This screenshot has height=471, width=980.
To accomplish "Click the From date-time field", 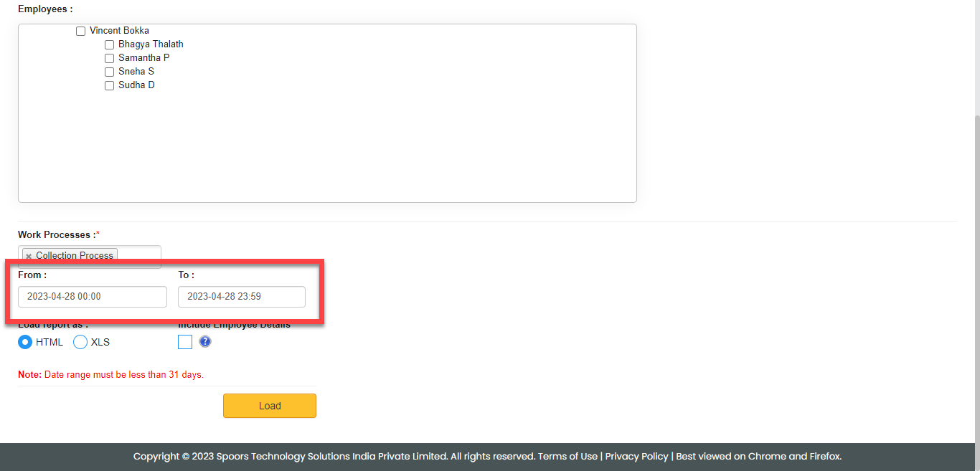I will [x=93, y=297].
